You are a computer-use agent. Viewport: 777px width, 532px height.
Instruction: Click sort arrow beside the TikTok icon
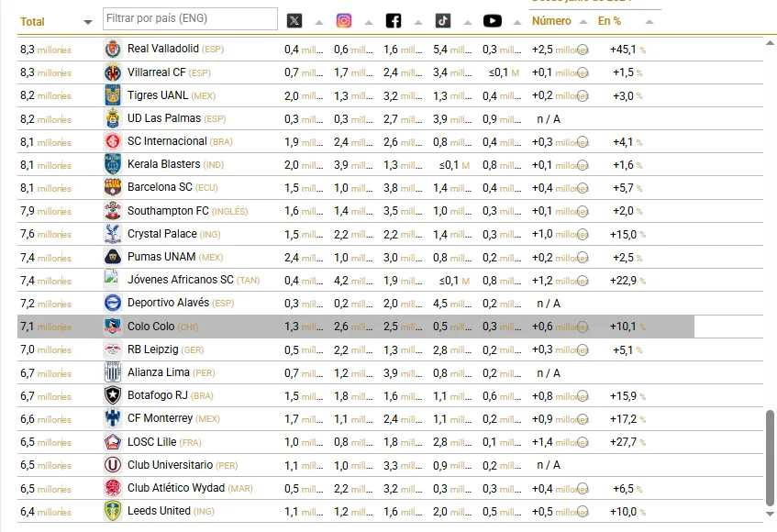pyautogui.click(x=467, y=22)
